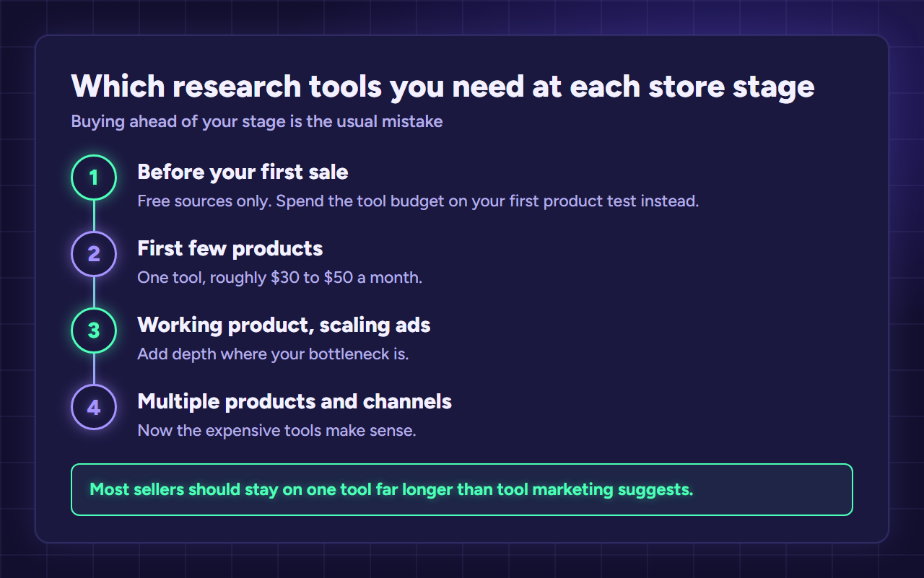Viewport: 924px width, 578px height.
Task: Click the step 3 circle marker
Action: 94,330
